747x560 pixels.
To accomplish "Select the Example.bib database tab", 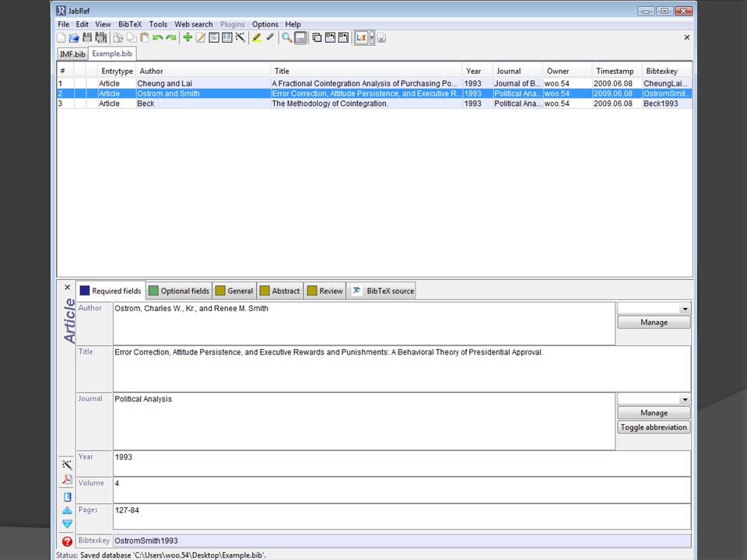I will 112,54.
